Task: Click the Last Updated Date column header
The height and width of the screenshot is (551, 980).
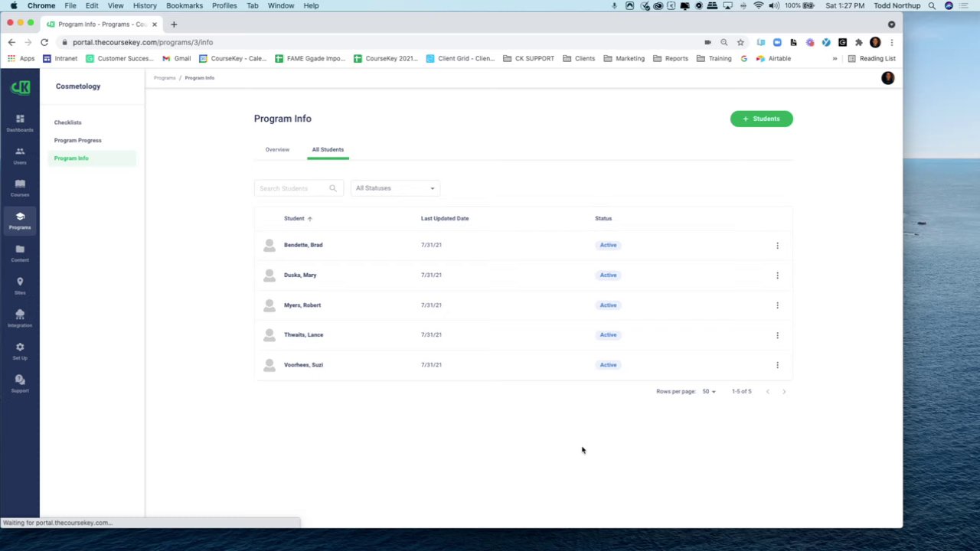Action: (x=445, y=219)
